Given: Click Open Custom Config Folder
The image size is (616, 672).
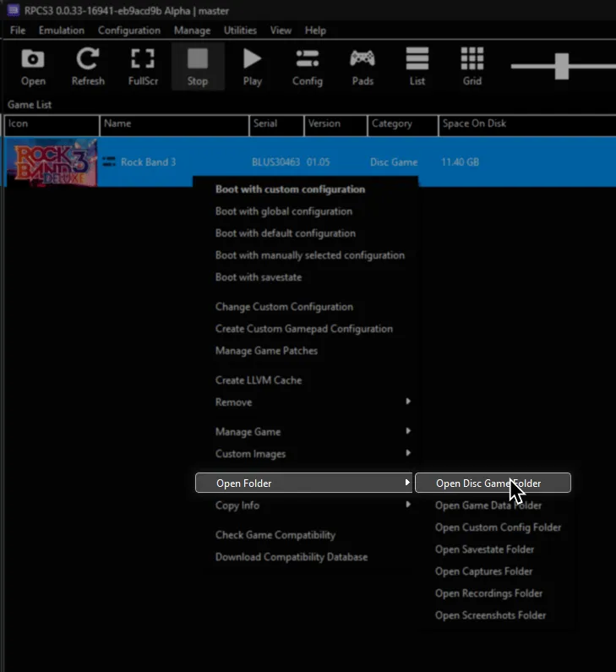Looking at the screenshot, I should point(493,527).
